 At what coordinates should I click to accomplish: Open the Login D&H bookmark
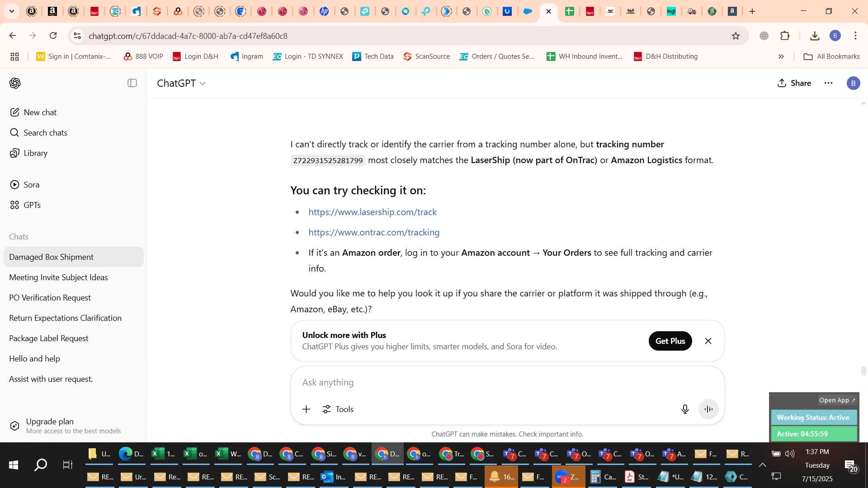[x=195, y=56]
